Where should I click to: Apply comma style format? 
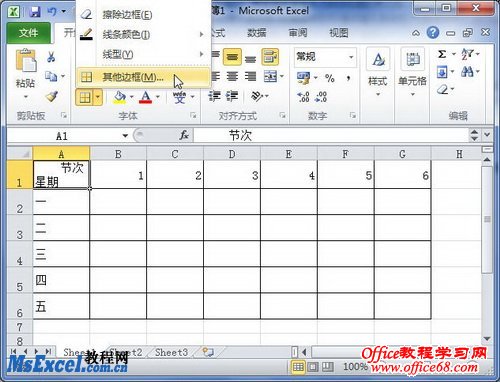tap(348, 78)
